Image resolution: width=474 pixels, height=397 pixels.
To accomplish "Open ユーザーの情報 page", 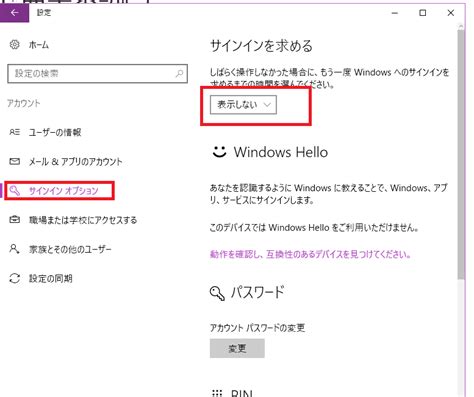I will point(55,132).
